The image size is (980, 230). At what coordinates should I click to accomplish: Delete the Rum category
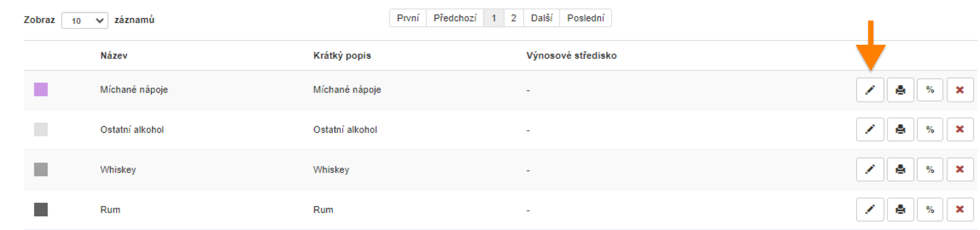960,209
